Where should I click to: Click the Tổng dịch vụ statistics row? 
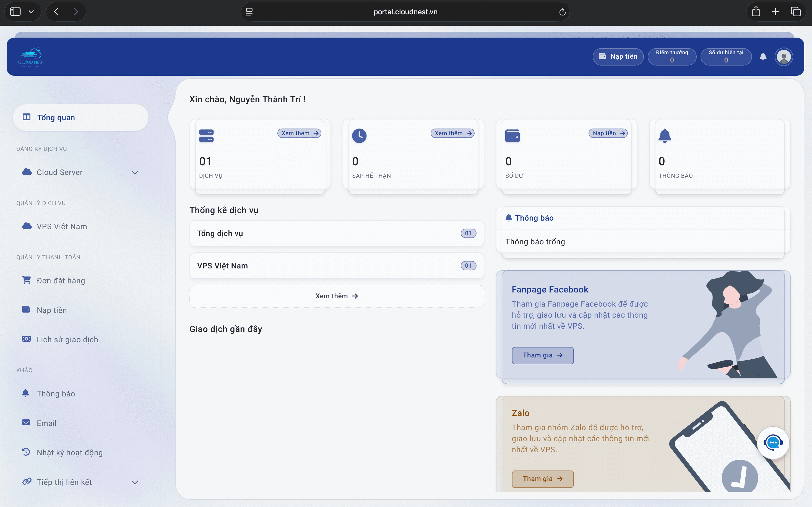click(336, 233)
